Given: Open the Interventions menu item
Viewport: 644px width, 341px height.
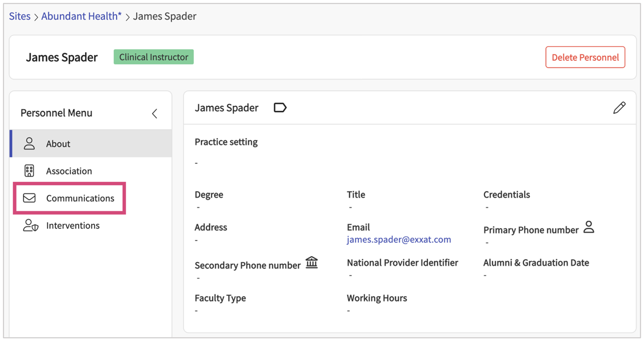Looking at the screenshot, I should click(73, 226).
